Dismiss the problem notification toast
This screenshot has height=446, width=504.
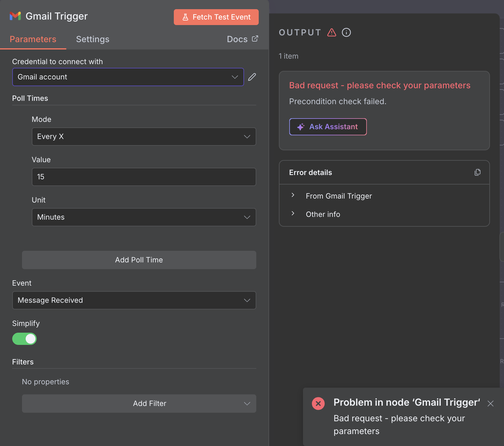[490, 404]
